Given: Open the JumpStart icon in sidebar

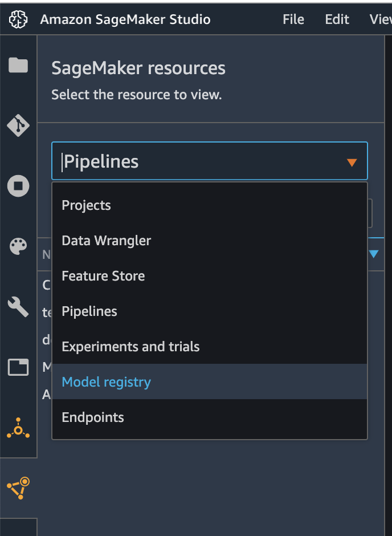Looking at the screenshot, I should [18, 428].
